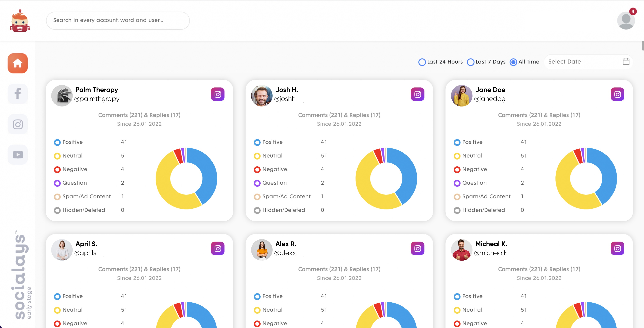Select the All Time filter

click(513, 62)
